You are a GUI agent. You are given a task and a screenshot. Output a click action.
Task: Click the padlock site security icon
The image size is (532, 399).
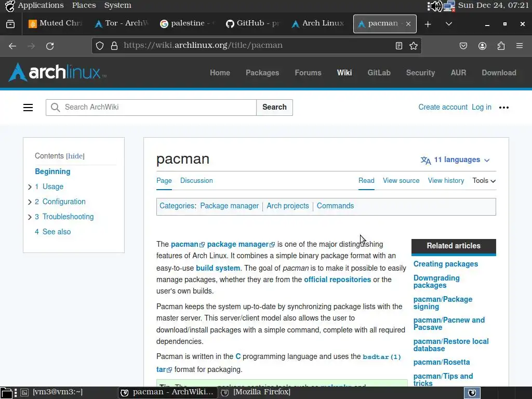tap(114, 46)
